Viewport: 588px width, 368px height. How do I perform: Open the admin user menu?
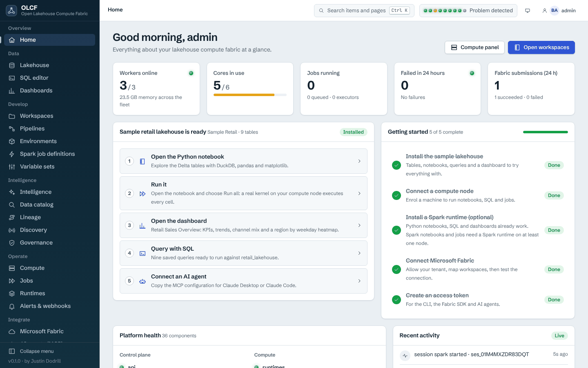559,11
